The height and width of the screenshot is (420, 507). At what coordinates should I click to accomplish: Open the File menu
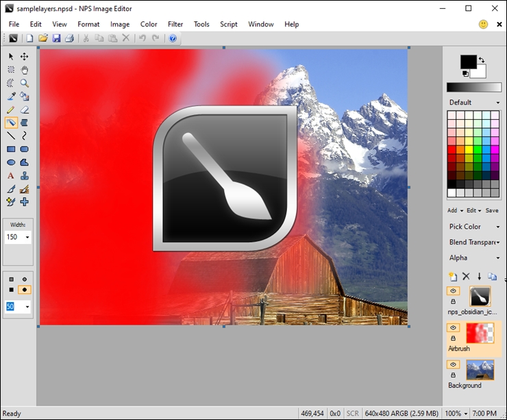[x=14, y=24]
